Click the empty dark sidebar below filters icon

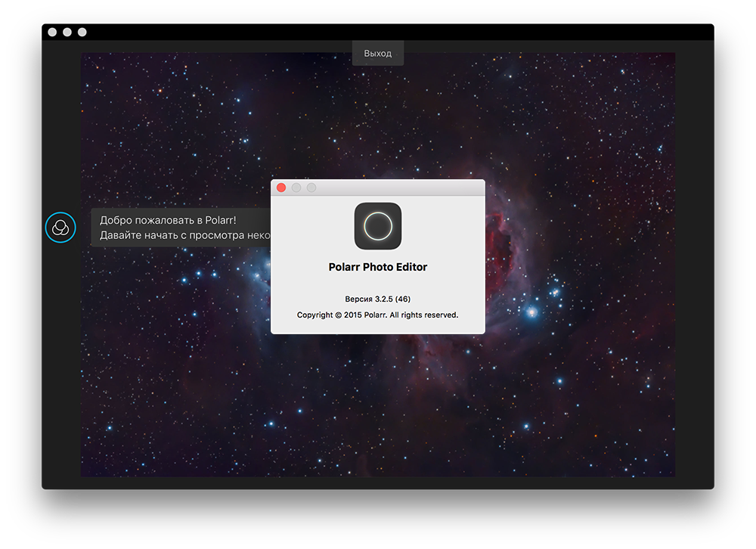pyautogui.click(x=60, y=363)
